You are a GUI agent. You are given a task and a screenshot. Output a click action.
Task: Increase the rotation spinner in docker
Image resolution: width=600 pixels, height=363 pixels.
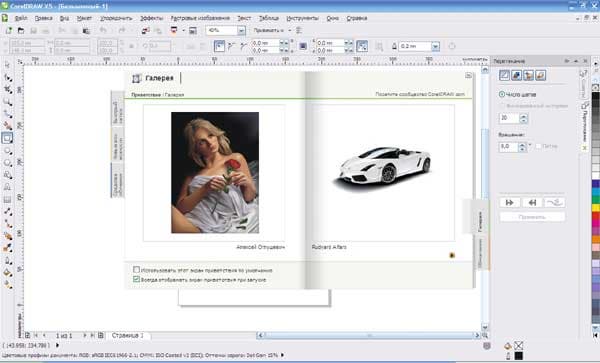pos(522,144)
